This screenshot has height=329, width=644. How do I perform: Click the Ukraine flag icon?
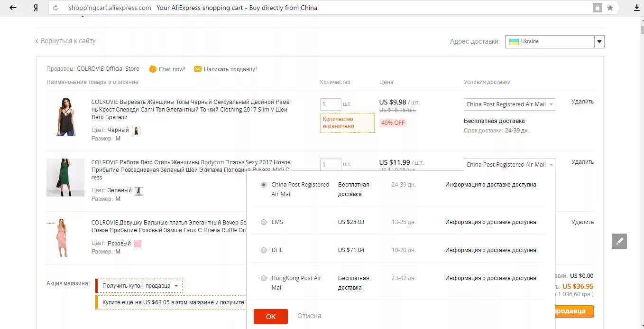click(514, 41)
